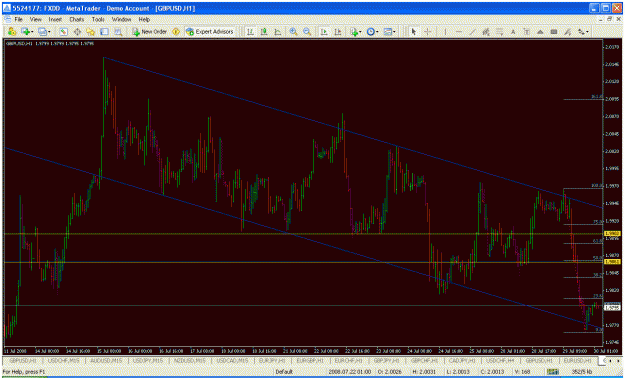Image resolution: width=625 pixels, height=378 pixels.
Task: Select the Text tool (A icon)
Action: [513, 32]
